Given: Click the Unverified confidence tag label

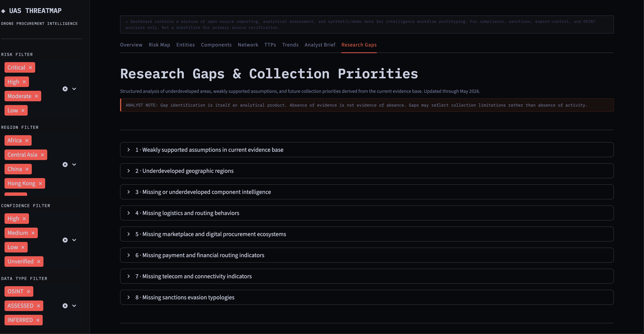Looking at the screenshot, I should (x=21, y=262).
